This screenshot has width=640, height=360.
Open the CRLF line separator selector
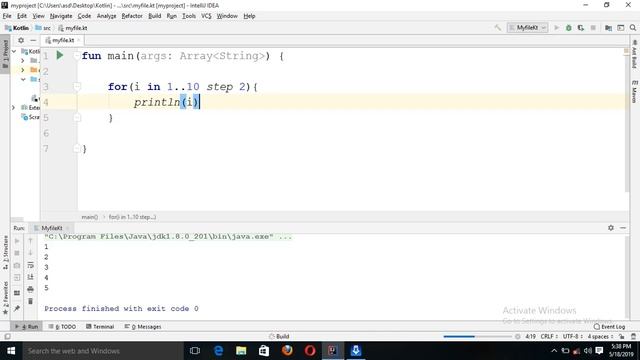tap(549, 337)
